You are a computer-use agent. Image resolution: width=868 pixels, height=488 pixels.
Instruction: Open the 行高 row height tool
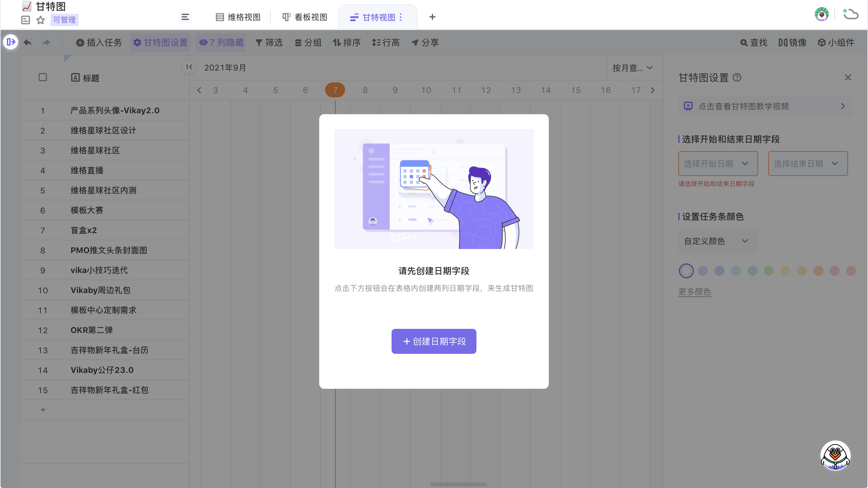tap(385, 42)
